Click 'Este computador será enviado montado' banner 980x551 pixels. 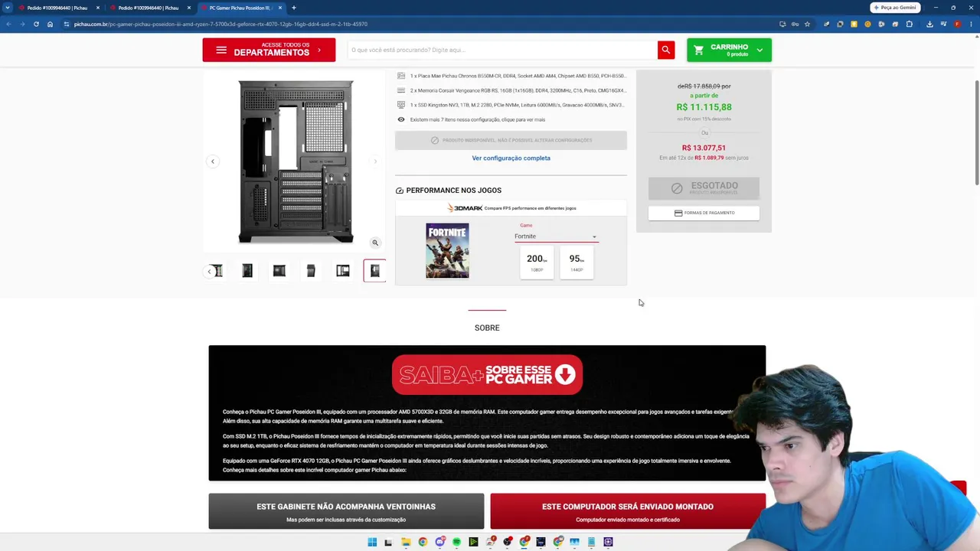[628, 511]
